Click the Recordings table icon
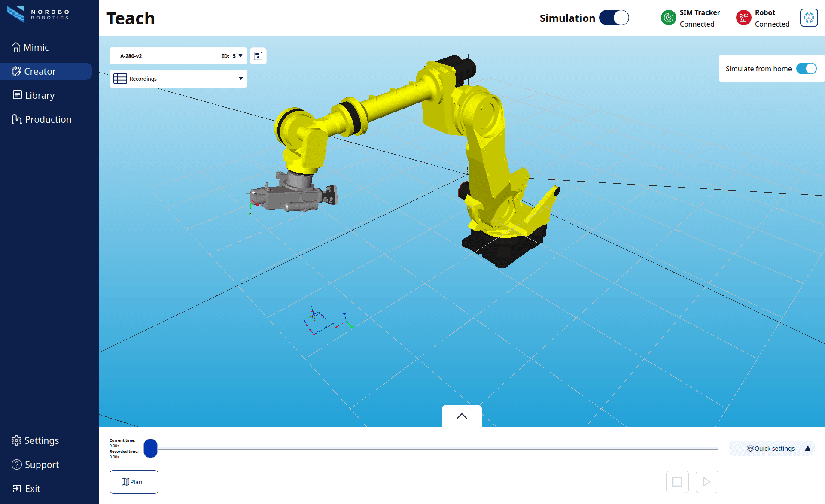Viewport: 825px width, 504px height. coord(120,78)
